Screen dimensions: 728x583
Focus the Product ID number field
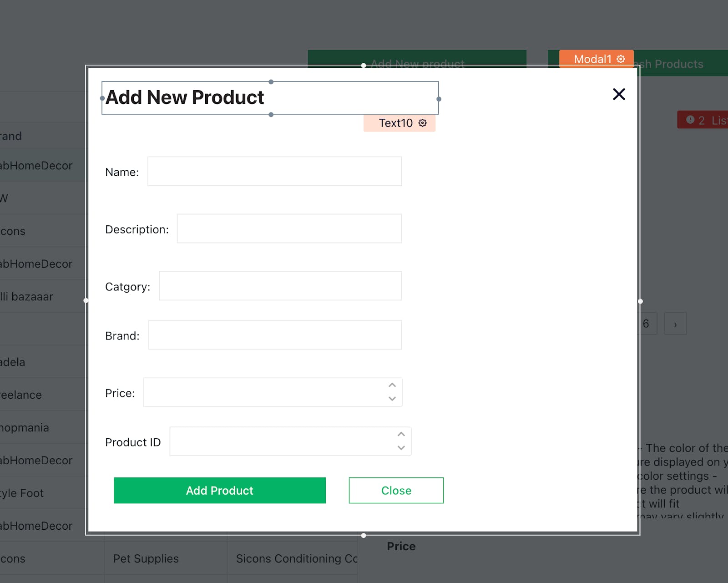[x=281, y=442]
